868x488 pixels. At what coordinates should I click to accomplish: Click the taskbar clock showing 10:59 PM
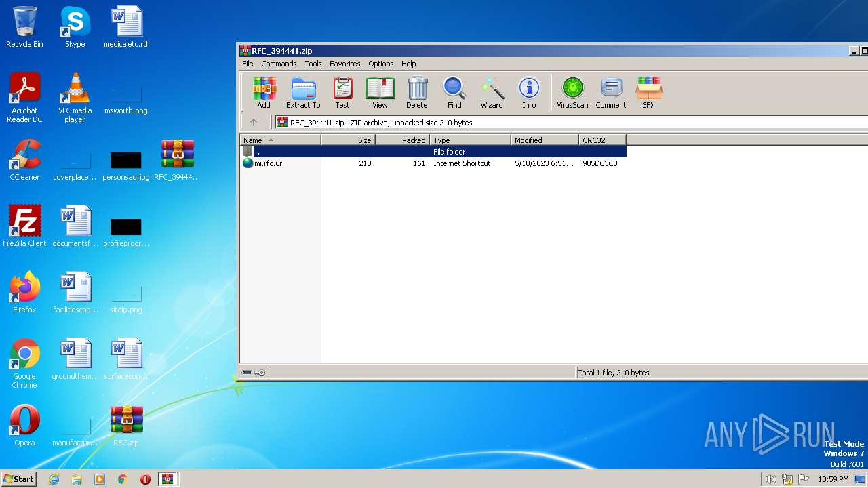tap(833, 479)
